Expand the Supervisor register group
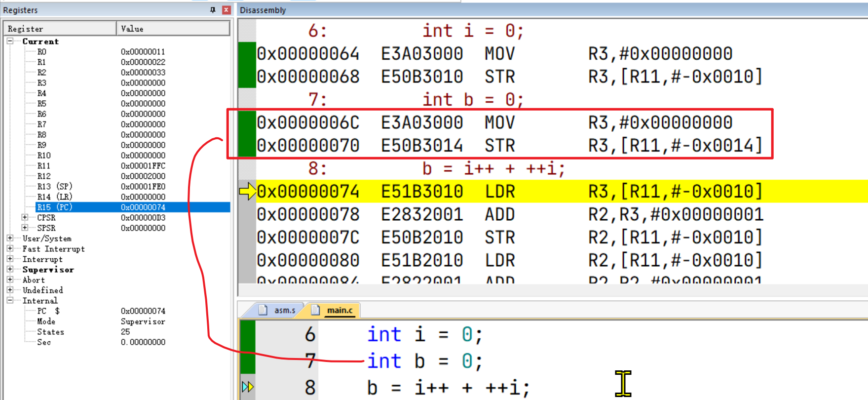This screenshot has height=400, width=868. point(10,269)
